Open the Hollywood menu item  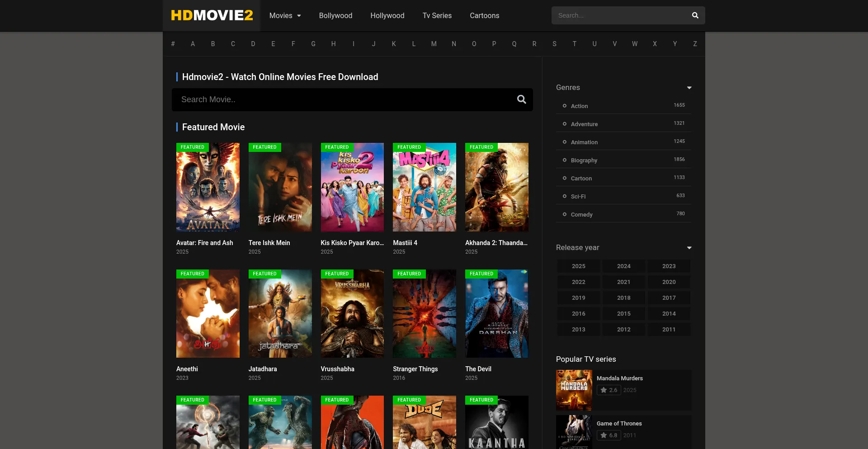(387, 15)
